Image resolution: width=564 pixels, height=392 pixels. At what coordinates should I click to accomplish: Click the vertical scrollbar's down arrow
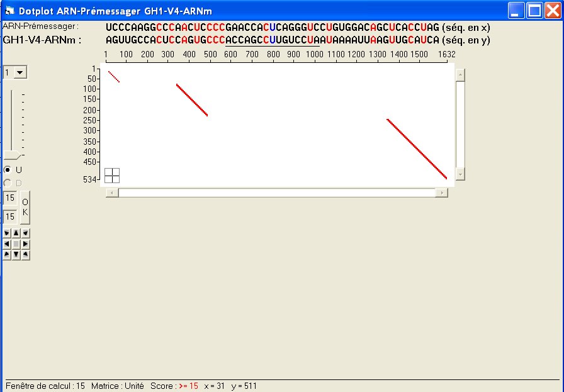pyautogui.click(x=460, y=174)
